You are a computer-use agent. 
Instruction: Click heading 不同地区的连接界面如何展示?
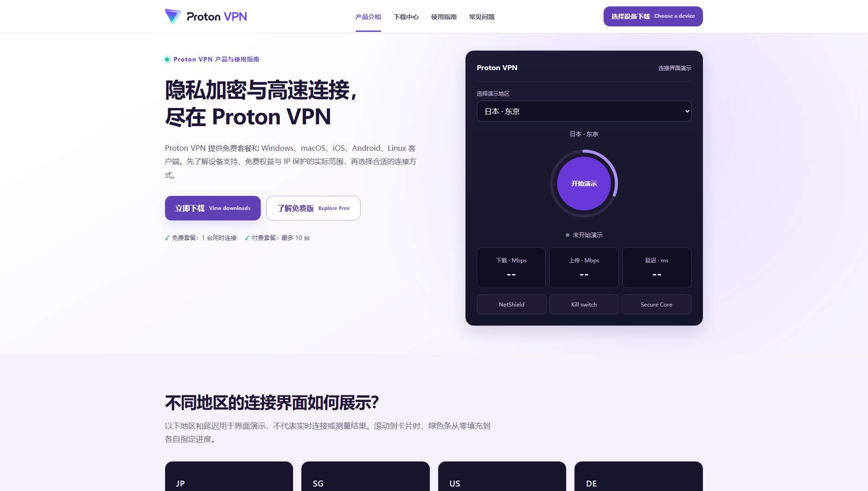(272, 403)
